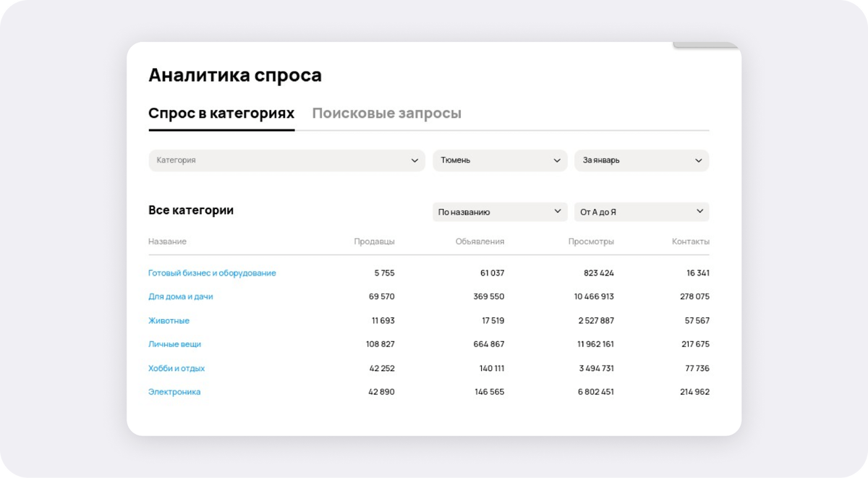Expand the Тюмень city dropdown

(x=500, y=161)
